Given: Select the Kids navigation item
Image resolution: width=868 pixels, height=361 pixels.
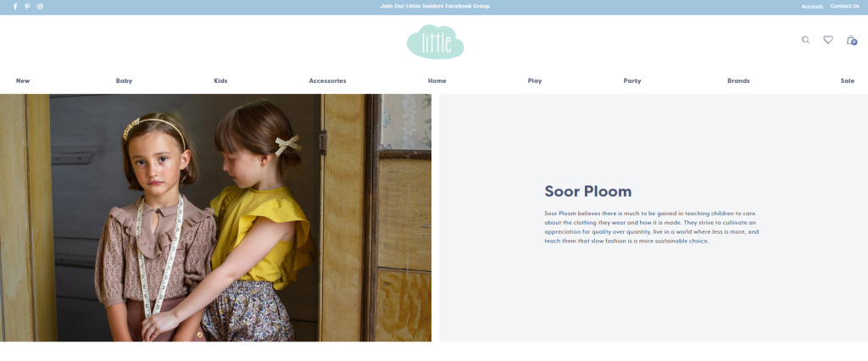Looking at the screenshot, I should [220, 81].
